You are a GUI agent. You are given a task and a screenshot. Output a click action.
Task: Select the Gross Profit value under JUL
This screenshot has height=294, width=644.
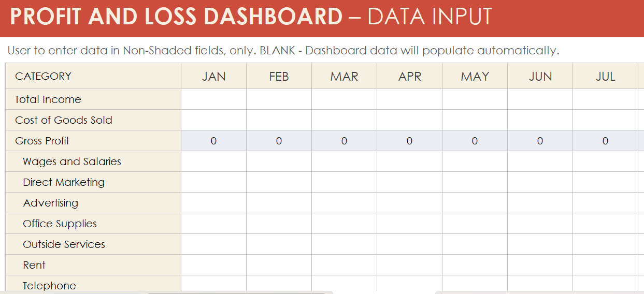tap(605, 141)
